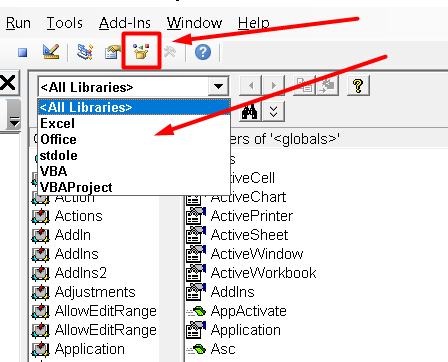Open the Help menu
Image resolution: width=448 pixels, height=362 pixels.
pyautogui.click(x=254, y=23)
